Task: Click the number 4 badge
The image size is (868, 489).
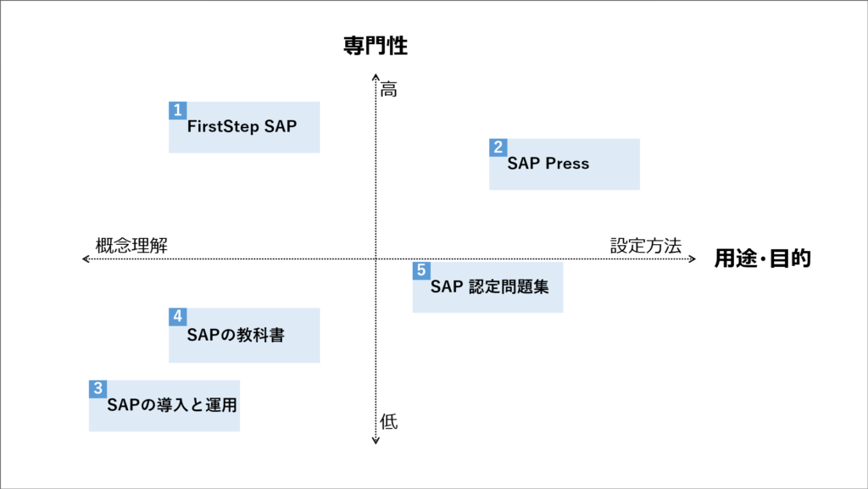Action: click(178, 316)
